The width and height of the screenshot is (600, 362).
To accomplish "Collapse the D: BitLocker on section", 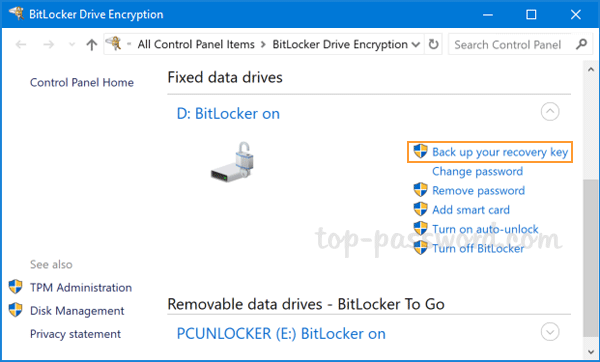I will 550,112.
